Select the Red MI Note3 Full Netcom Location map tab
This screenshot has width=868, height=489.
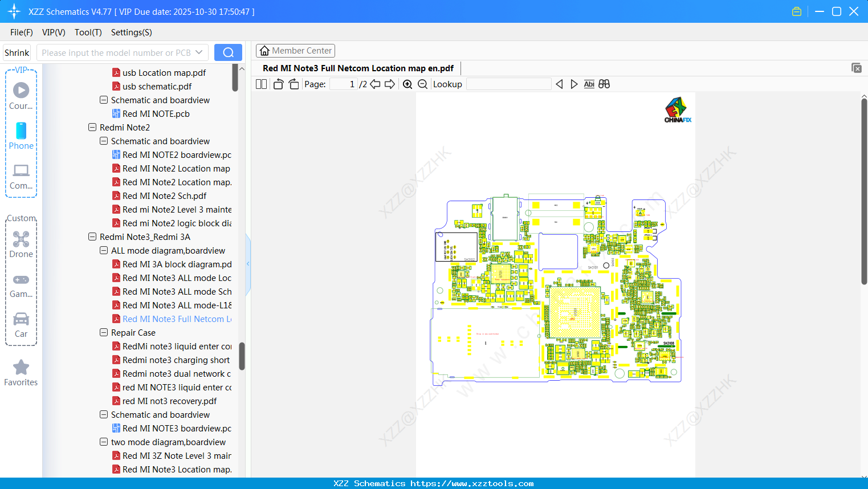click(x=358, y=68)
